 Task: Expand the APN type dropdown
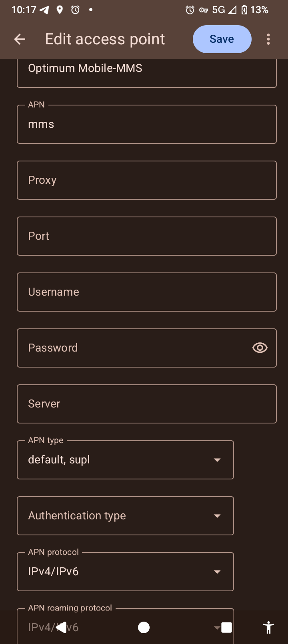tap(125, 460)
